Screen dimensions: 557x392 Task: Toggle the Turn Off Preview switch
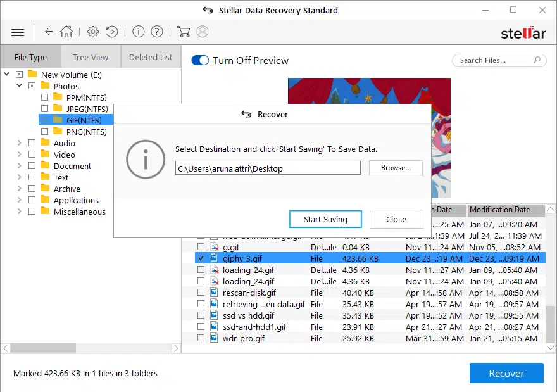click(x=200, y=60)
